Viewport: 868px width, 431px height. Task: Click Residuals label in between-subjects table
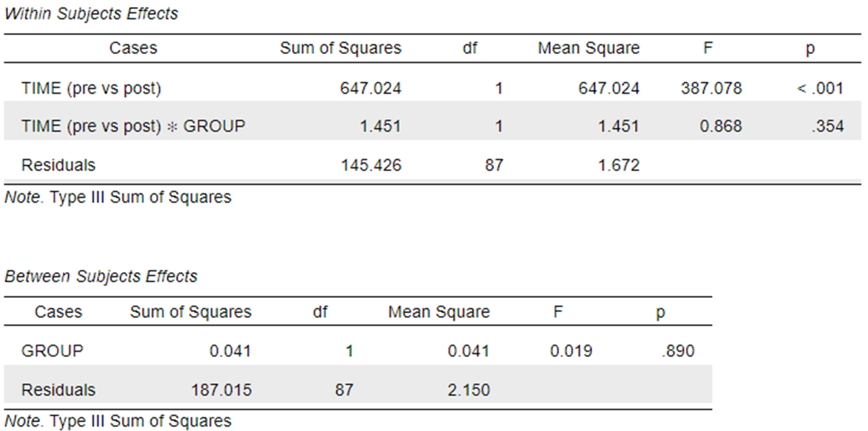tap(58, 390)
